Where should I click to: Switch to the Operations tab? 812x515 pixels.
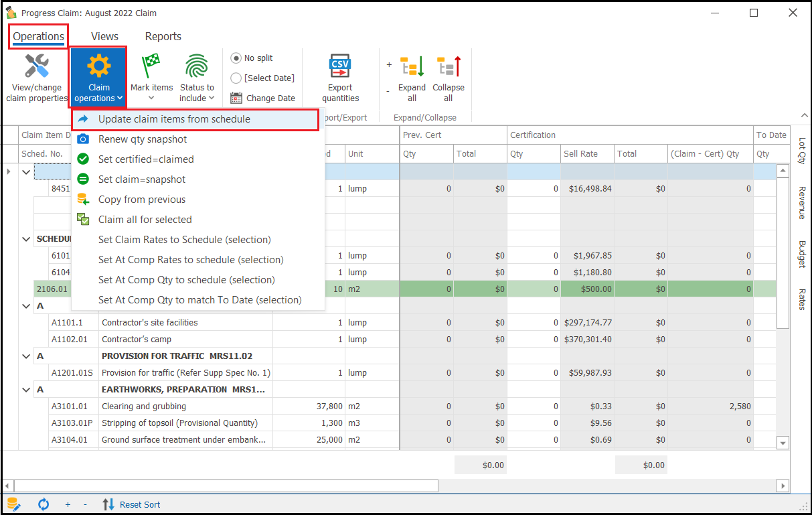(39, 37)
